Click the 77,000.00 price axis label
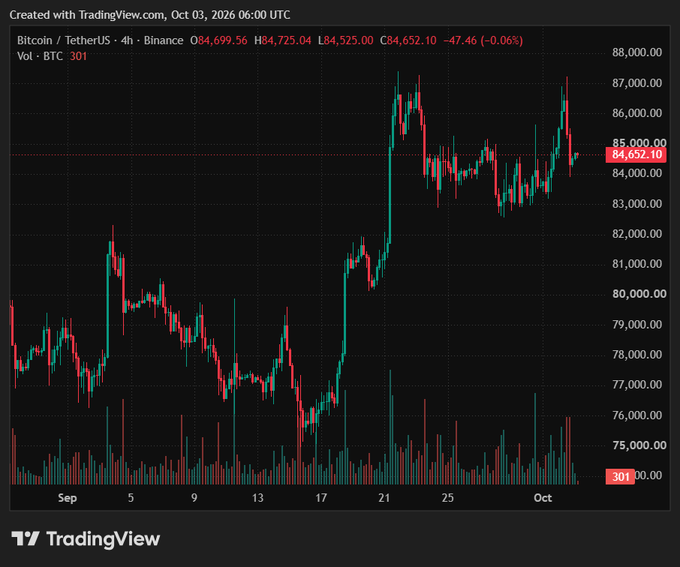 637,384
